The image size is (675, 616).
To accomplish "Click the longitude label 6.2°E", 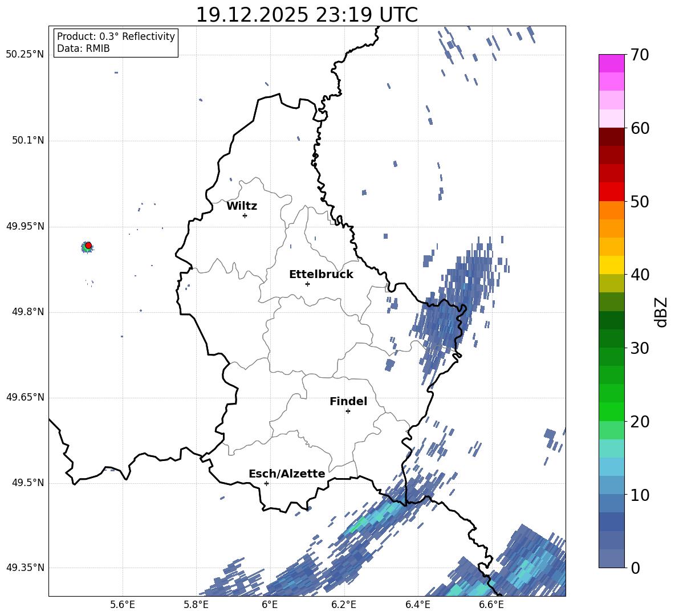I will pos(344,605).
